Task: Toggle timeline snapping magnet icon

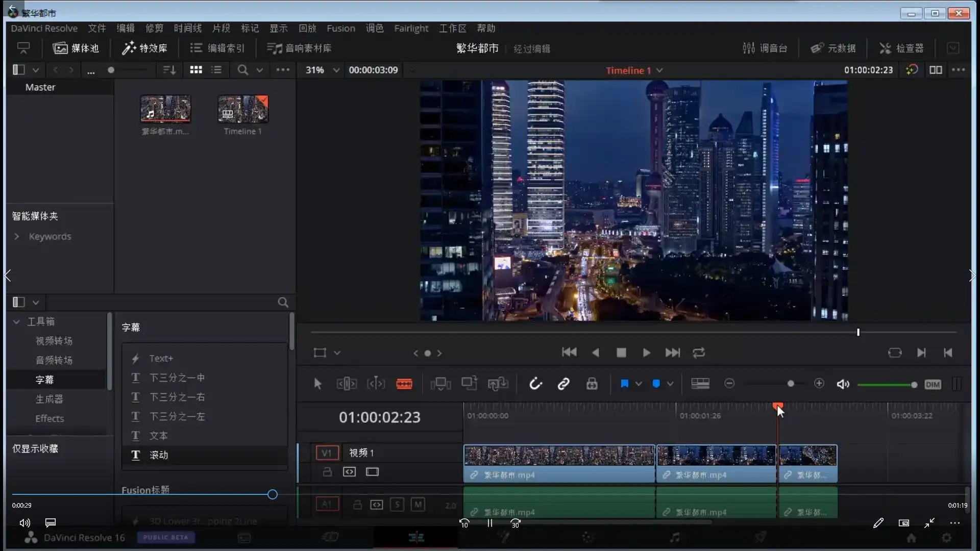Action: 535,384
